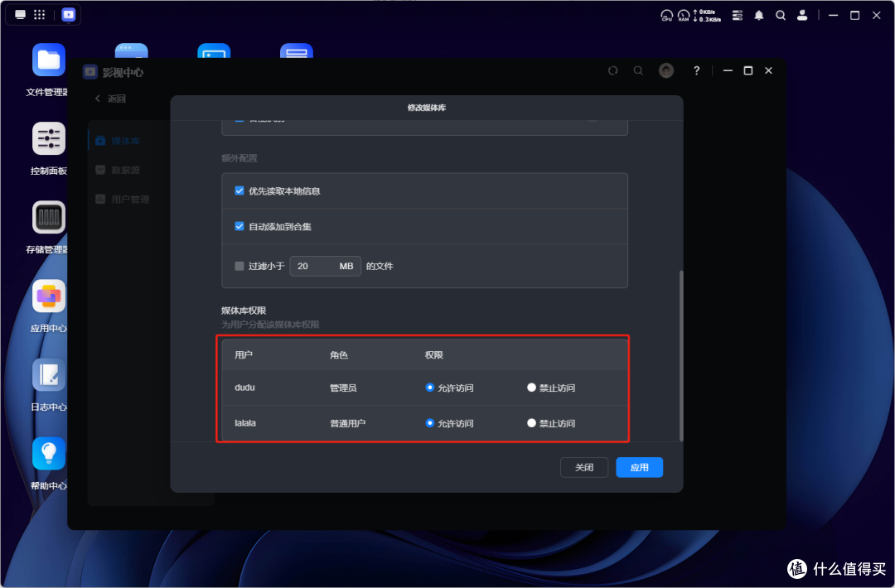Image resolution: width=895 pixels, height=588 pixels.
Task: Click the 权限 column header
Action: click(x=433, y=354)
